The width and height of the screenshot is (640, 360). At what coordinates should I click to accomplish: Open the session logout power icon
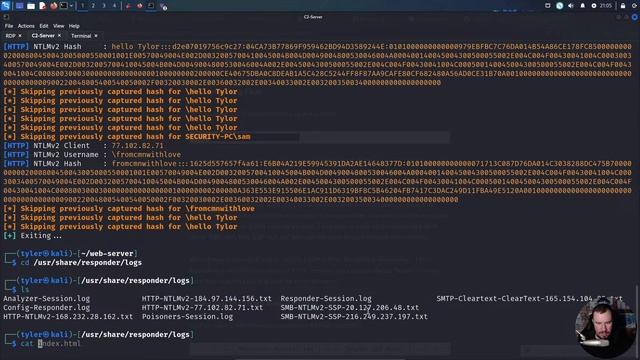(634, 6)
